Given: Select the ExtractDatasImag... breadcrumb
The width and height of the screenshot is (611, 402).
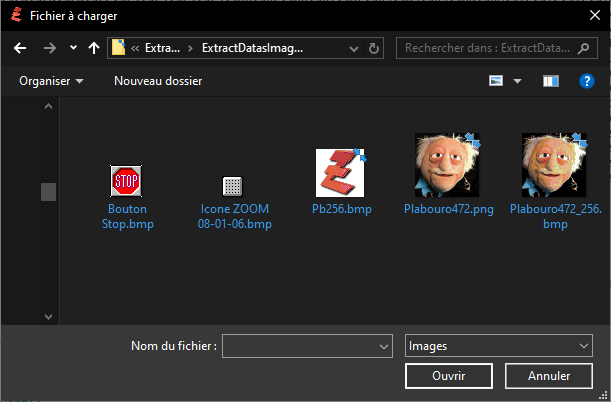Looking at the screenshot, I should tap(252, 48).
